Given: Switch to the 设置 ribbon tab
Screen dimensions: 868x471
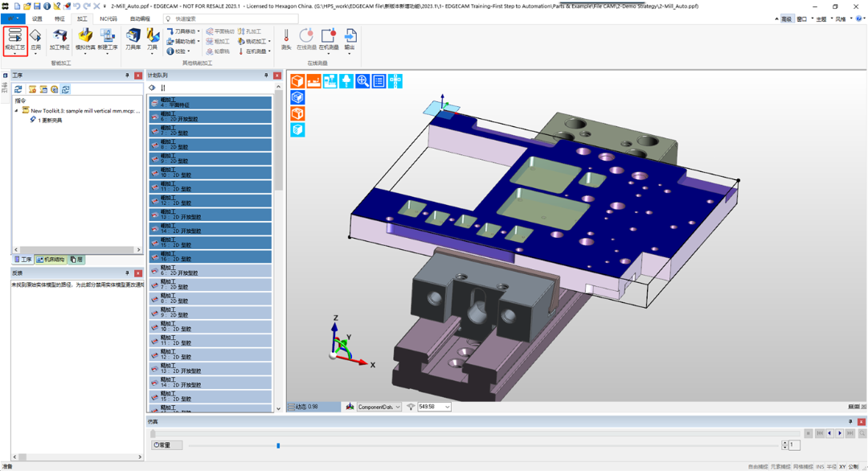Looking at the screenshot, I should tap(37, 18).
